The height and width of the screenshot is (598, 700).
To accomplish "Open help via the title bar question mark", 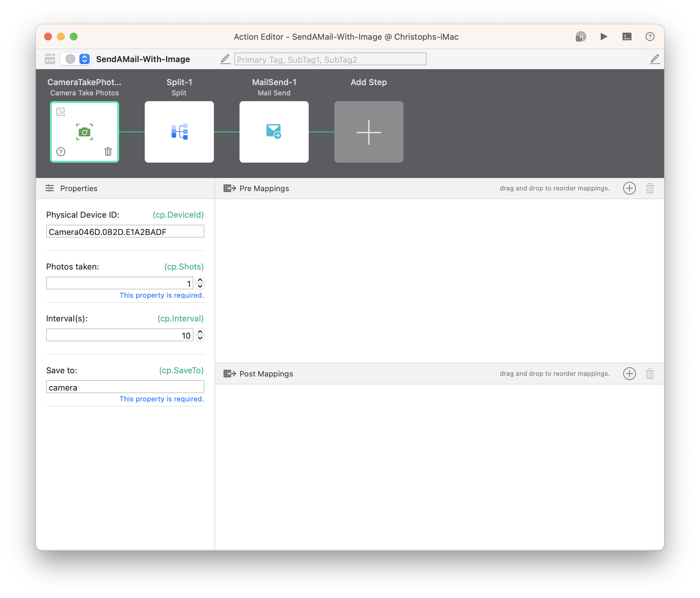I will click(x=650, y=36).
